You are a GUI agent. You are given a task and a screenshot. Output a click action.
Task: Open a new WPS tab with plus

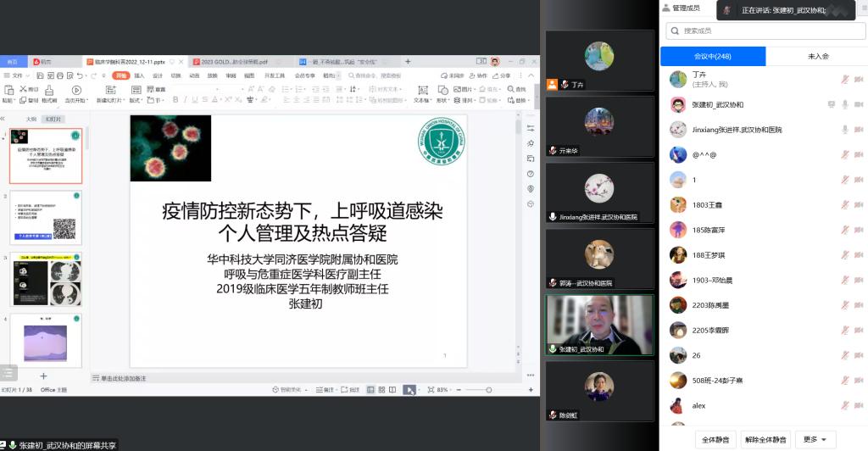pyautogui.click(x=408, y=61)
